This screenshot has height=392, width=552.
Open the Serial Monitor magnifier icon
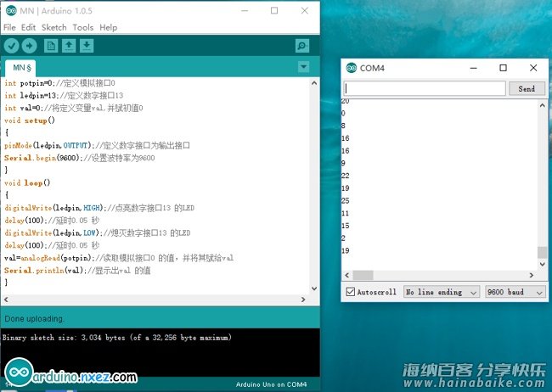coord(302,46)
